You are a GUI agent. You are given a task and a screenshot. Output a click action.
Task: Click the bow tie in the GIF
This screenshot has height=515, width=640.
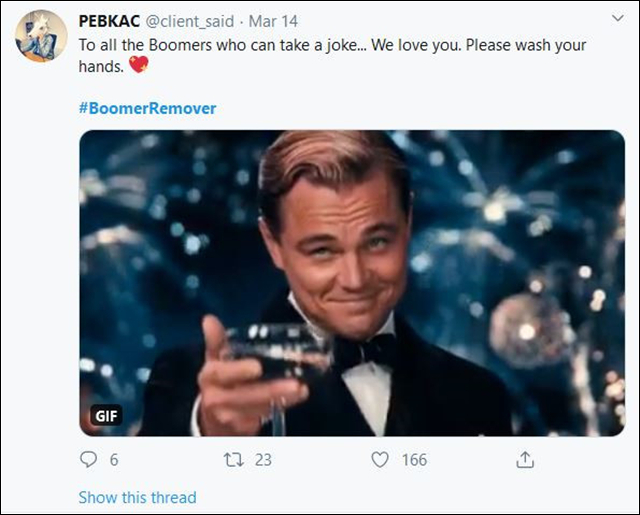361,352
